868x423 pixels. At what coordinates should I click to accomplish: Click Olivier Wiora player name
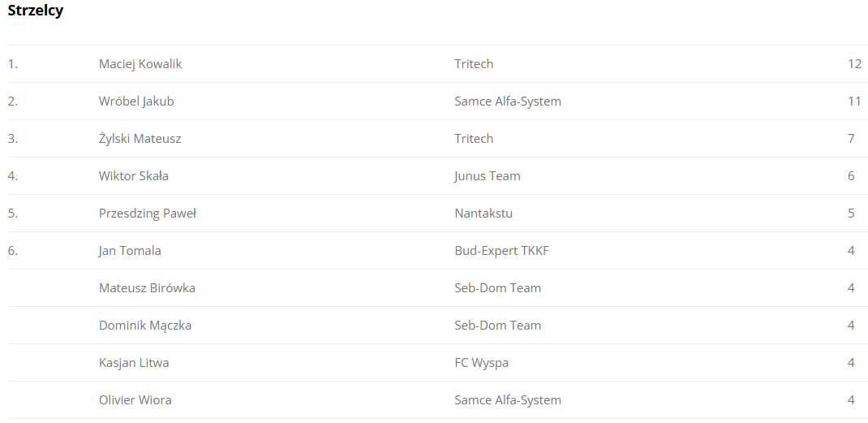point(135,400)
